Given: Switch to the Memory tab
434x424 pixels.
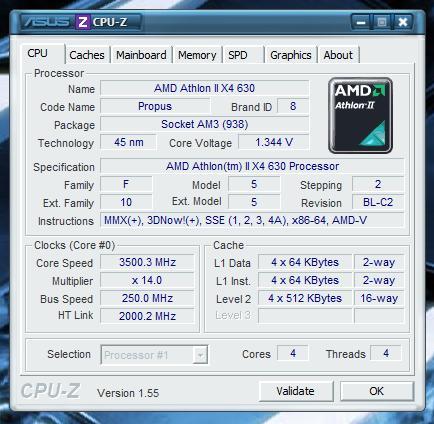Looking at the screenshot, I should click(197, 55).
